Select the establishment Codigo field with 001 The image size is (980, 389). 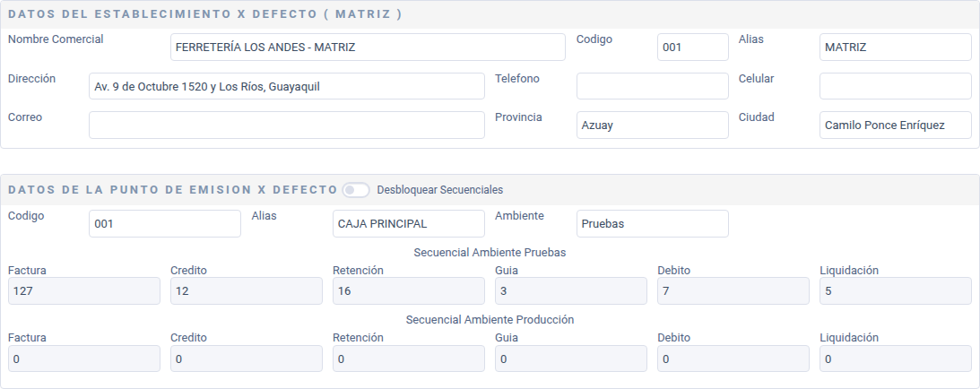pos(692,47)
